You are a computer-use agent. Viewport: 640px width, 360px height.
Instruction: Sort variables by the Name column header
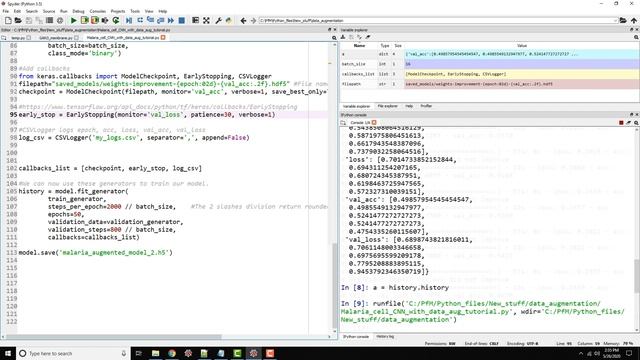click(359, 46)
